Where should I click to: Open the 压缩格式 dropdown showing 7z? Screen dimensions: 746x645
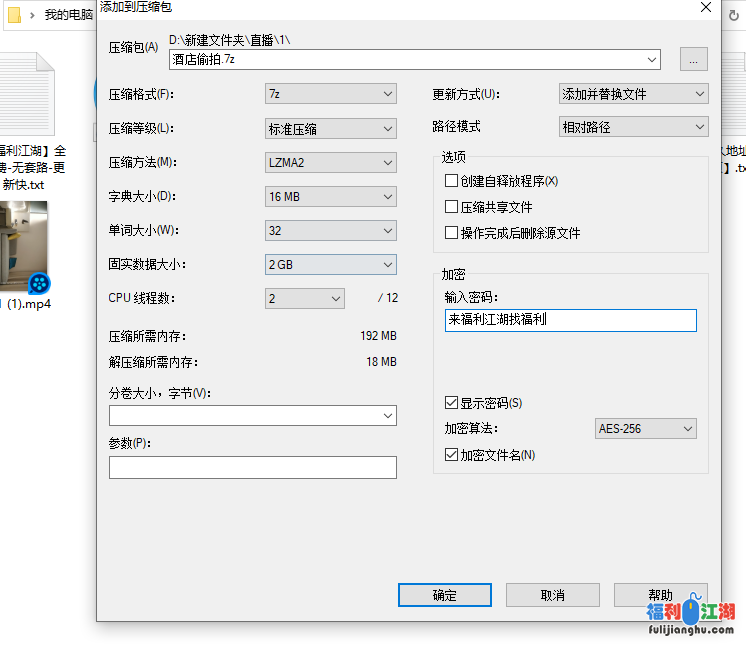click(330, 94)
